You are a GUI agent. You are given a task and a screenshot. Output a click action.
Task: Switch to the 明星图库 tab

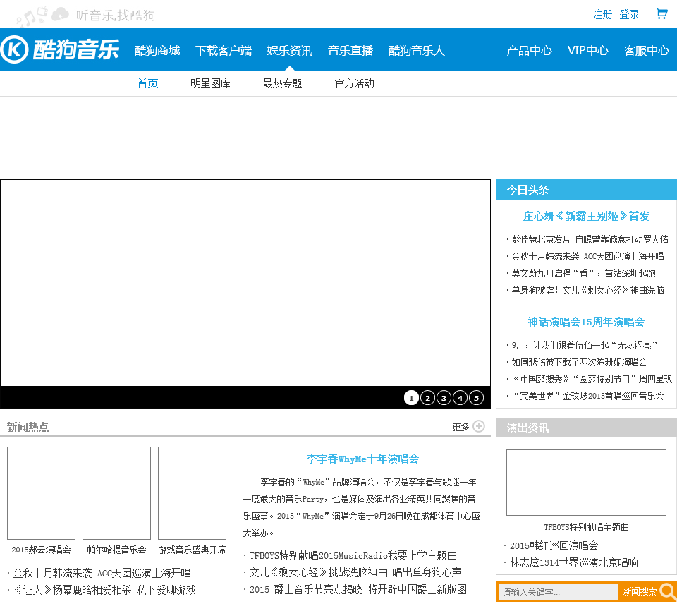tap(210, 83)
